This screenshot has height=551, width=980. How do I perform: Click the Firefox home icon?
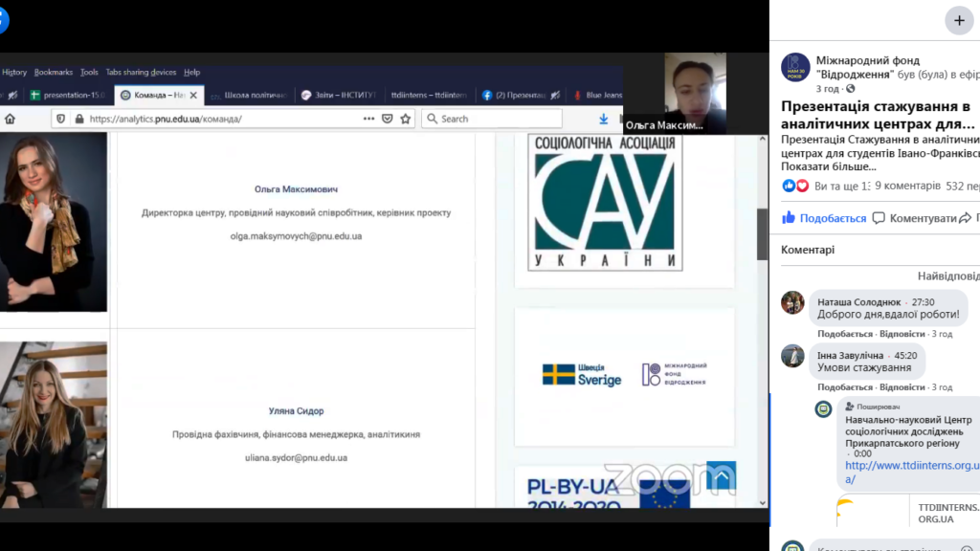pyautogui.click(x=10, y=119)
